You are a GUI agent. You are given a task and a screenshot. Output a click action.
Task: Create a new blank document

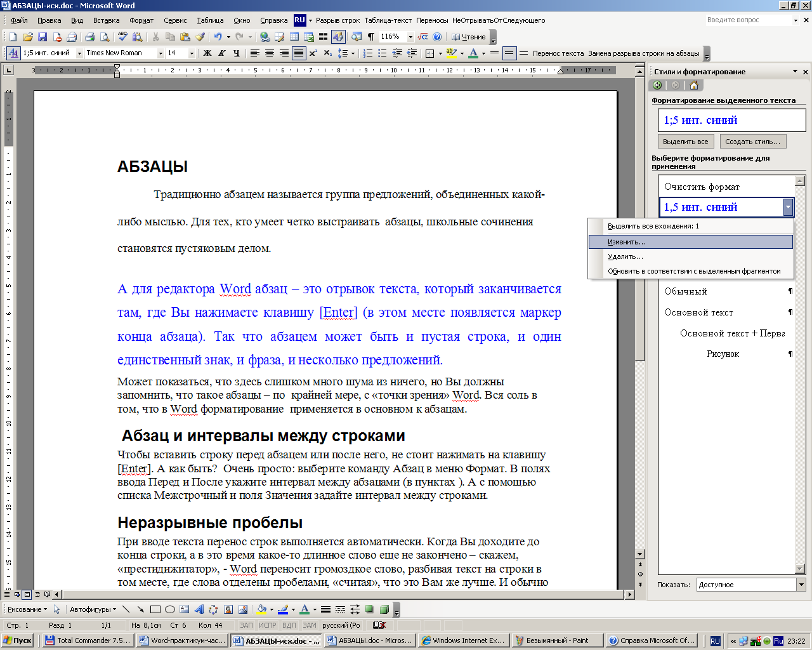tap(13, 37)
